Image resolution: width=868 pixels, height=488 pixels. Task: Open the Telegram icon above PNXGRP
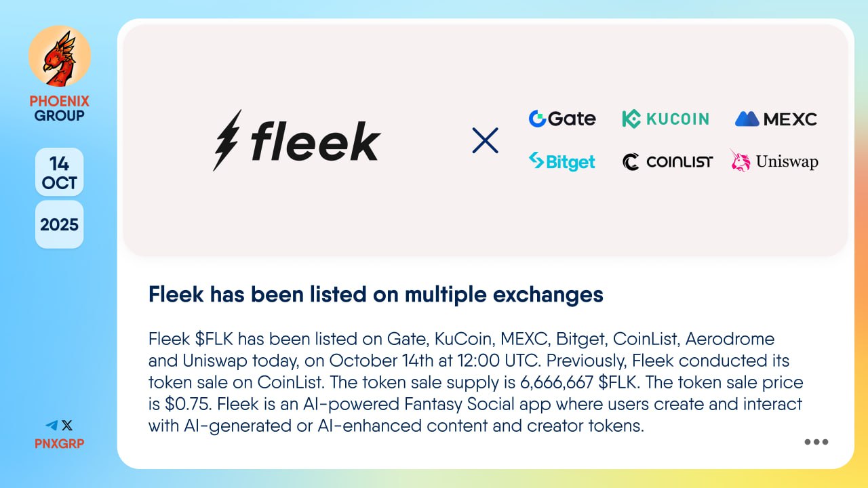click(52, 426)
